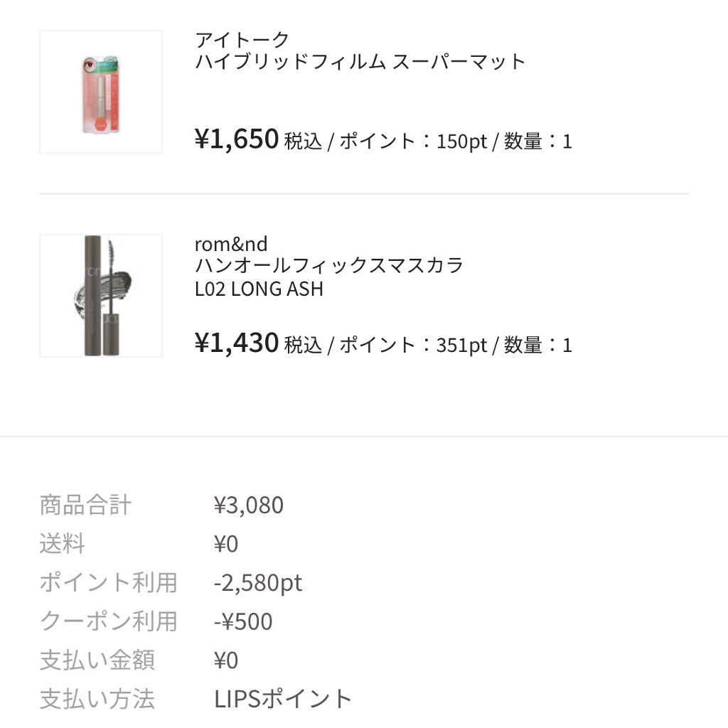This screenshot has height=728, width=728.
Task: Select the ポイント利用 label
Action: [108, 583]
